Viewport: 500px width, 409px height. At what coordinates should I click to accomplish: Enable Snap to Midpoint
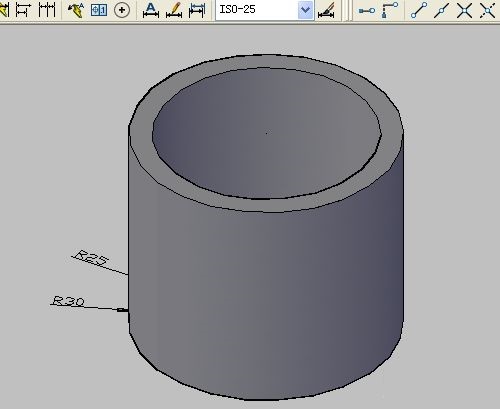441,10
